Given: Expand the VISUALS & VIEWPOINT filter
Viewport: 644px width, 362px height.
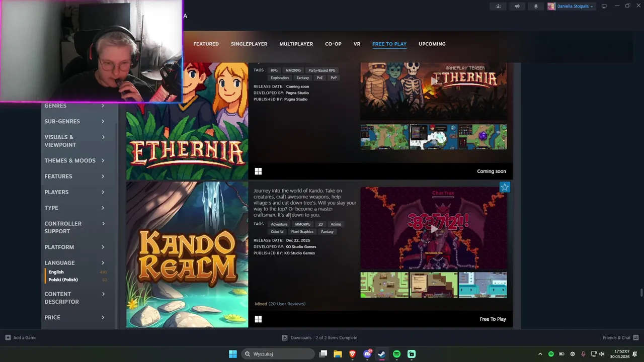Looking at the screenshot, I should coord(74,141).
